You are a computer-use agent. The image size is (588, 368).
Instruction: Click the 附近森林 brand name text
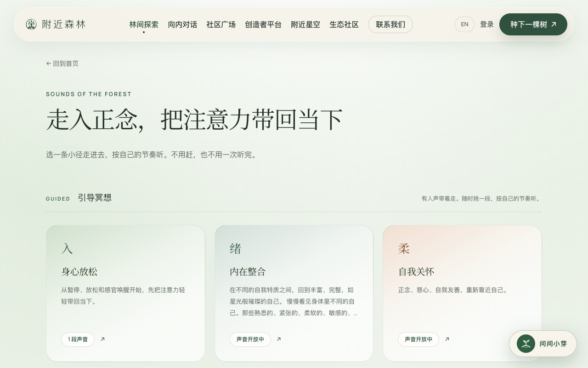64,24
